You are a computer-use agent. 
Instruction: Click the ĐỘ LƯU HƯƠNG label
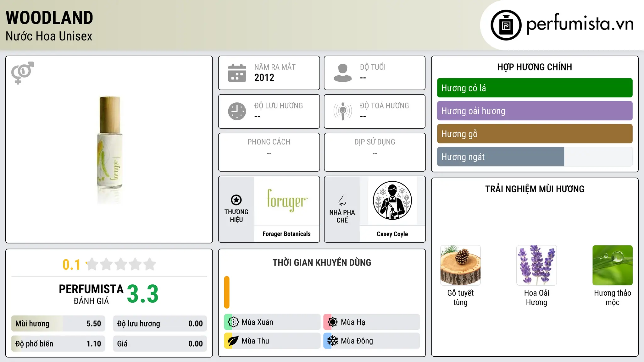(x=278, y=106)
